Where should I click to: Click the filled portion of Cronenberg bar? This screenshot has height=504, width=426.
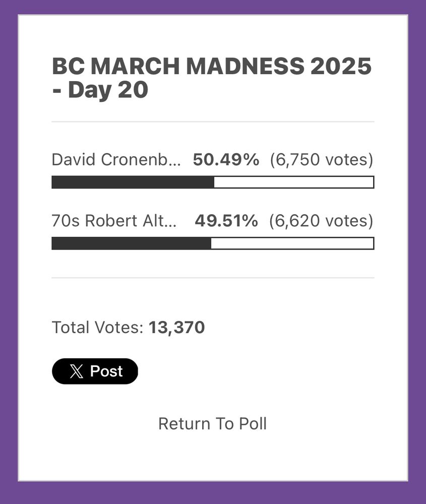pos(133,182)
